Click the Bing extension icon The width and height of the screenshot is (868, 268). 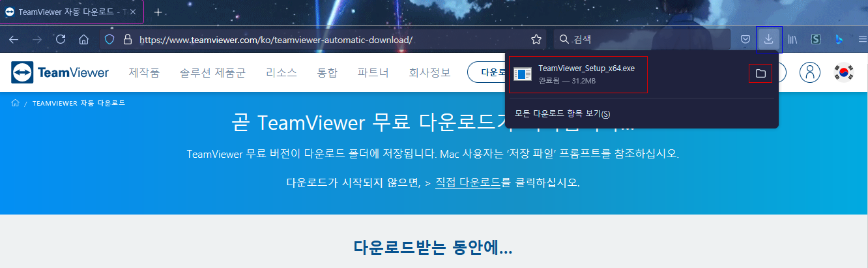tap(839, 39)
